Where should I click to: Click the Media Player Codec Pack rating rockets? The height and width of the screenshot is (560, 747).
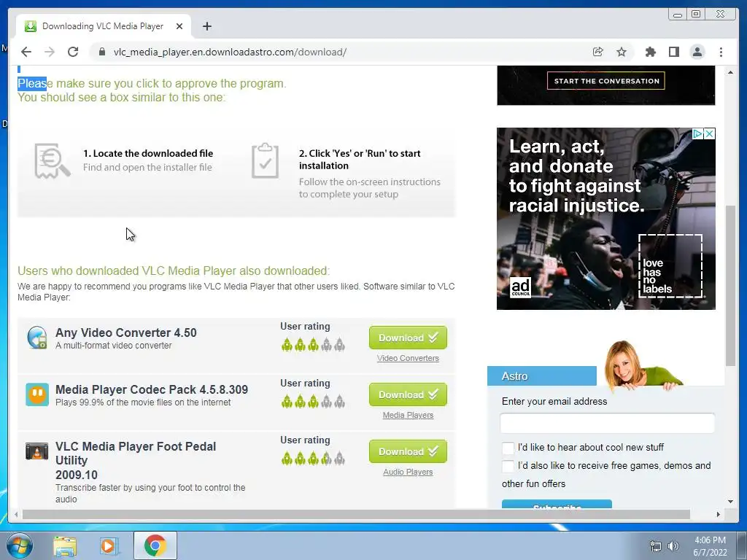[313, 402]
